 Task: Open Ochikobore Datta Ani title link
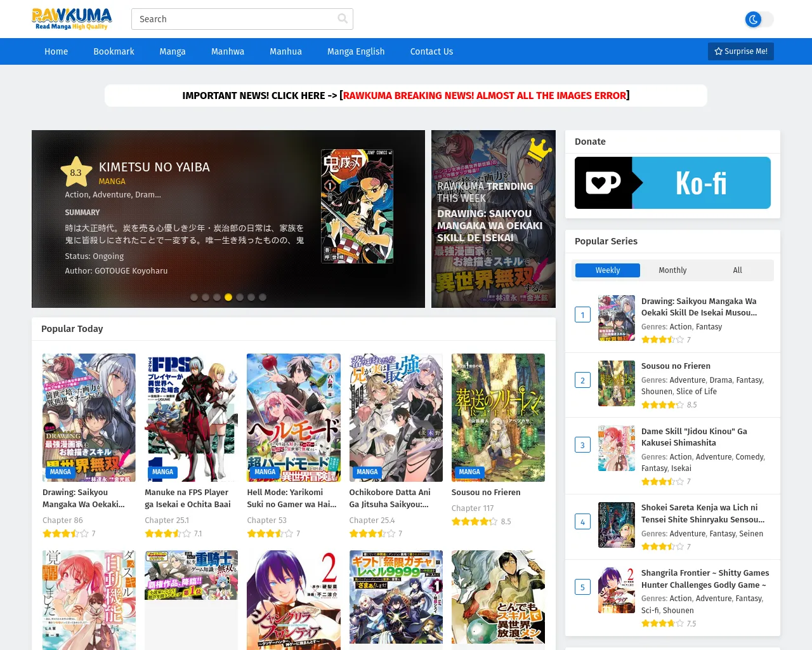click(390, 498)
